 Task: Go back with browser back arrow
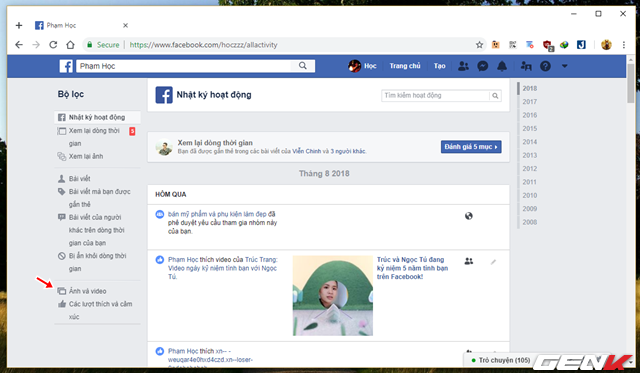click(19, 44)
